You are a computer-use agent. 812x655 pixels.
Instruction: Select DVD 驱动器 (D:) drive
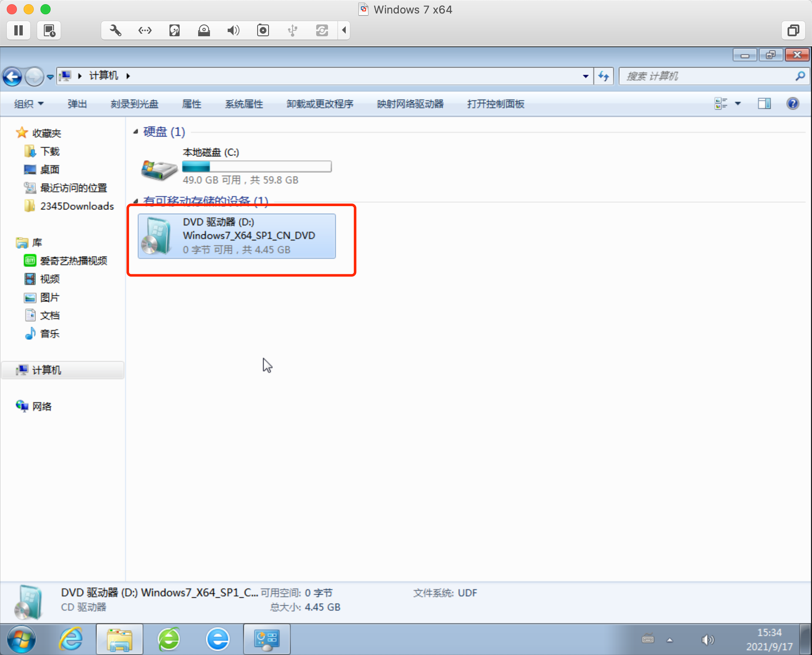click(x=237, y=236)
